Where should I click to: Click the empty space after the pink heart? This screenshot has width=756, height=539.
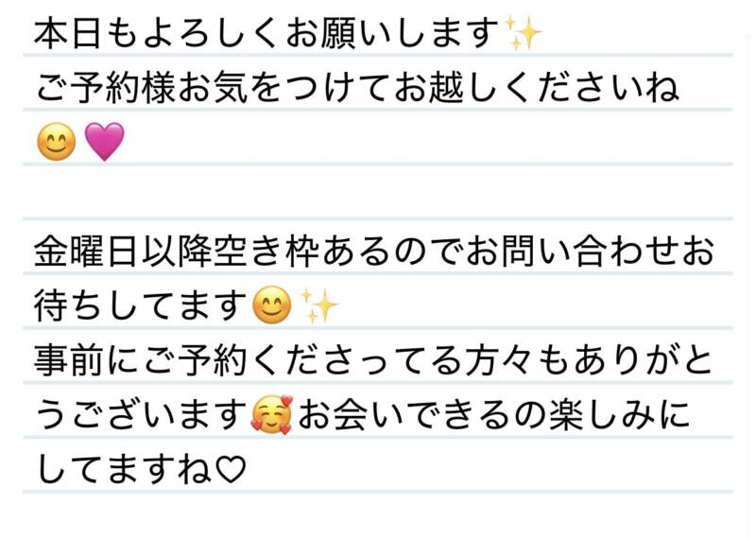429,142
